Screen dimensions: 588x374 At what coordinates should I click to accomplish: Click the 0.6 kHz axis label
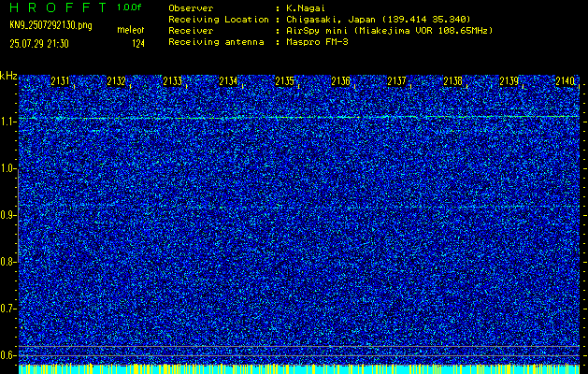7,355
